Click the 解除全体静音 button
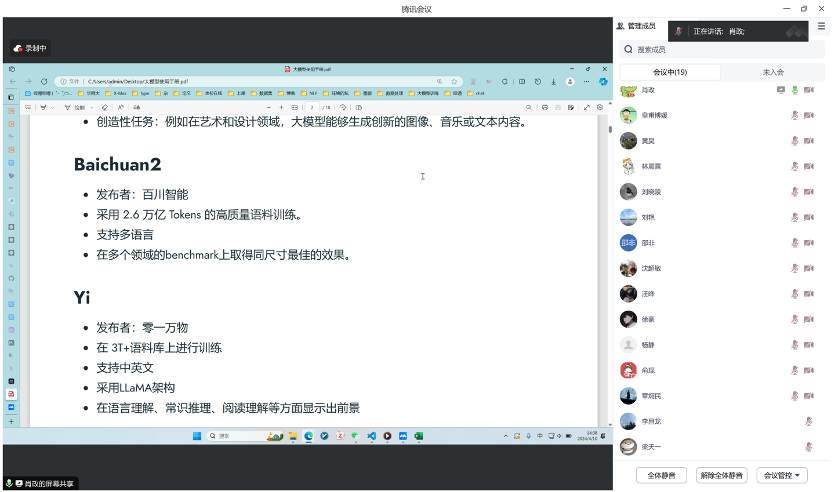 (x=722, y=475)
